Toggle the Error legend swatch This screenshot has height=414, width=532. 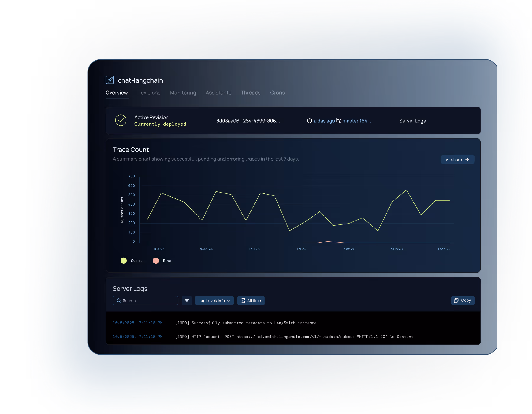click(156, 261)
